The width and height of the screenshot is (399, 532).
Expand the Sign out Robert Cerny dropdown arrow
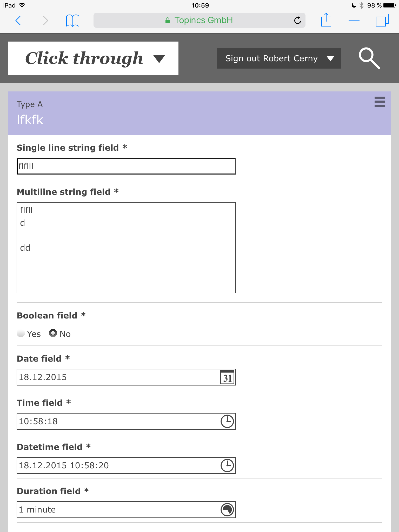tap(330, 58)
